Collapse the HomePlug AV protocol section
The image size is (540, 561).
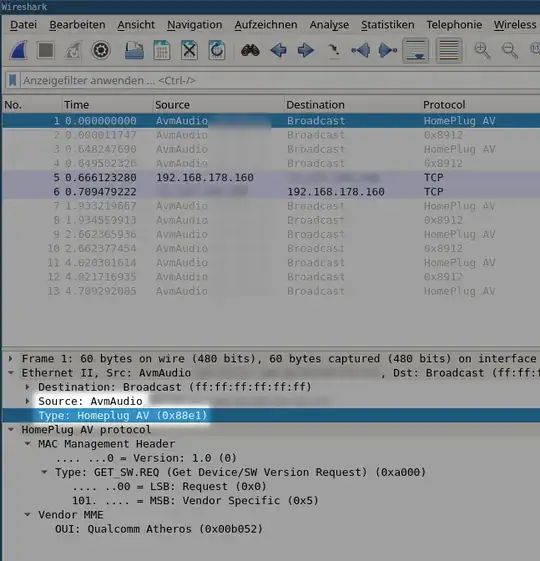[11, 430]
